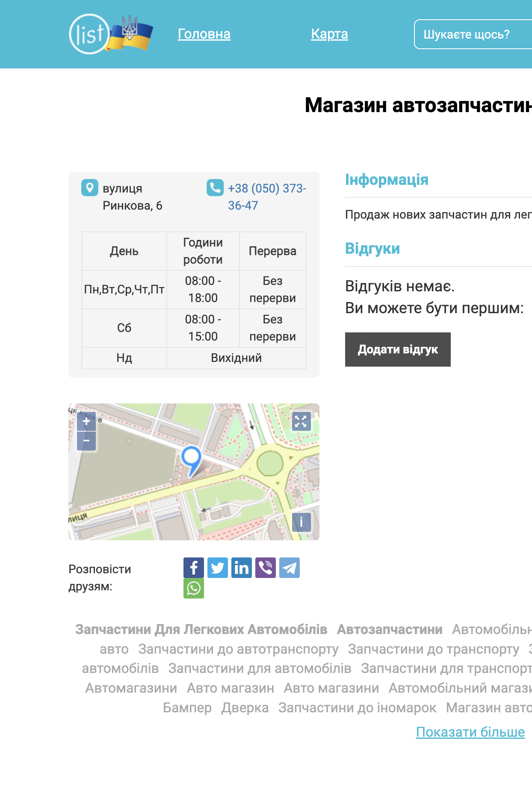Click hours cell 08:00 - 18:00
532x803 pixels.
(203, 290)
